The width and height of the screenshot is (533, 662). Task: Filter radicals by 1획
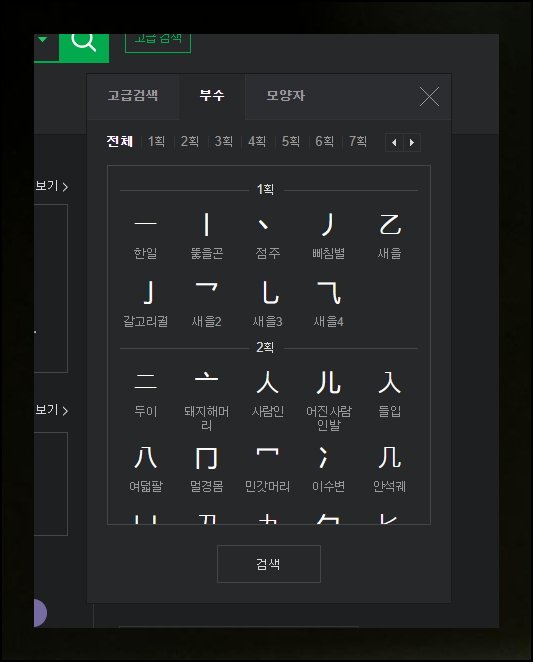click(x=156, y=141)
